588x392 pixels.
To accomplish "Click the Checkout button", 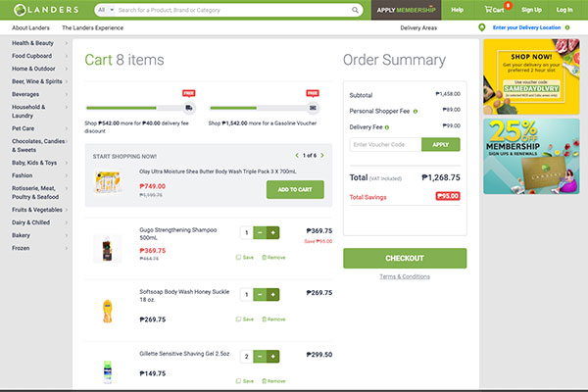I will pos(405,258).
